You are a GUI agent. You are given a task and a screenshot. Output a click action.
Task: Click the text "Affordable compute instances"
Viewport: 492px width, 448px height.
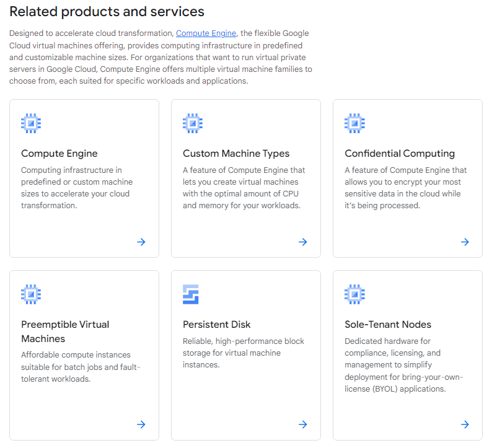click(76, 355)
